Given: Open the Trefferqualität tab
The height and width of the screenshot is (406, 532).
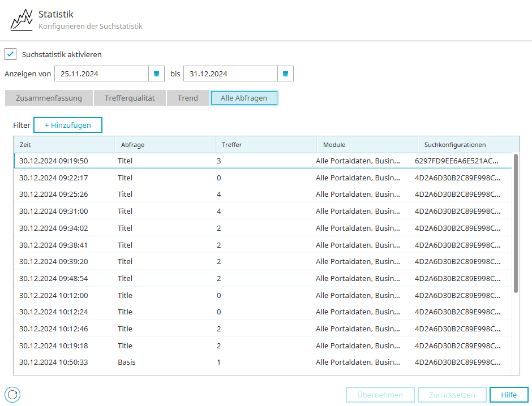Looking at the screenshot, I should coord(130,98).
